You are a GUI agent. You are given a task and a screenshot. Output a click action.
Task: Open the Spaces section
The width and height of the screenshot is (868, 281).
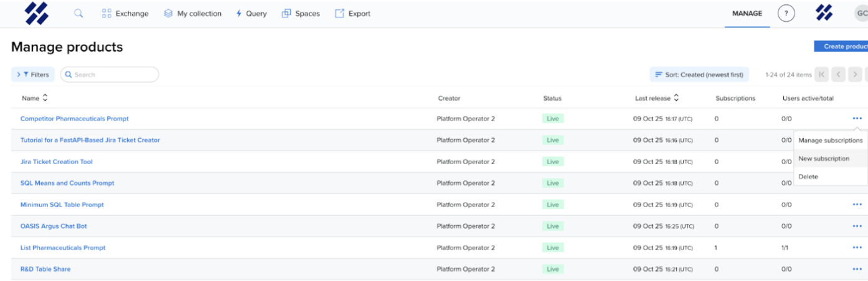point(301,14)
